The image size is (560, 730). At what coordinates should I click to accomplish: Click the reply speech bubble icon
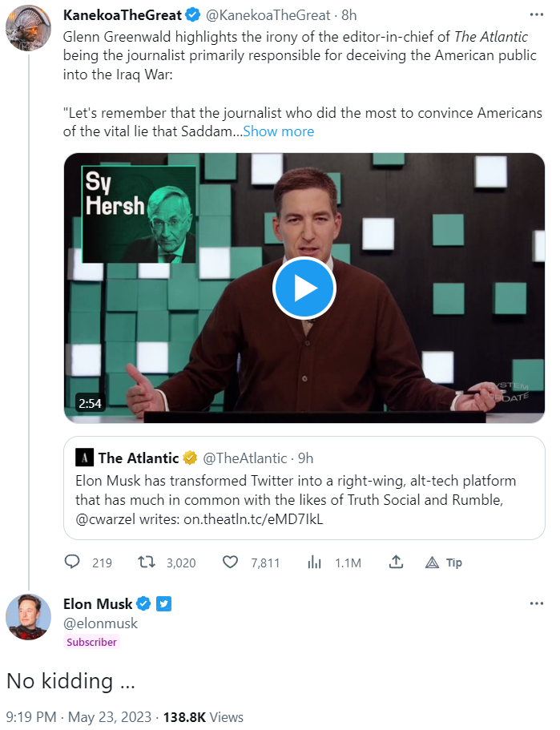tap(73, 563)
